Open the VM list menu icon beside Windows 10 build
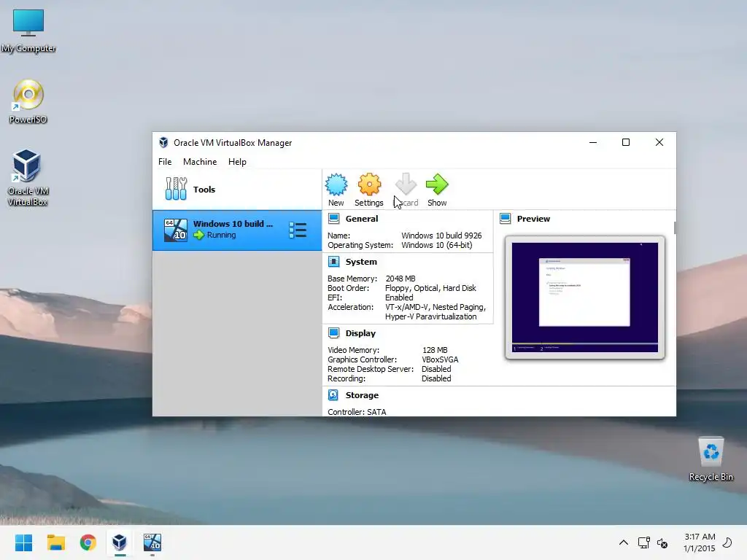Screen dimensions: 747x560 tap(298, 230)
